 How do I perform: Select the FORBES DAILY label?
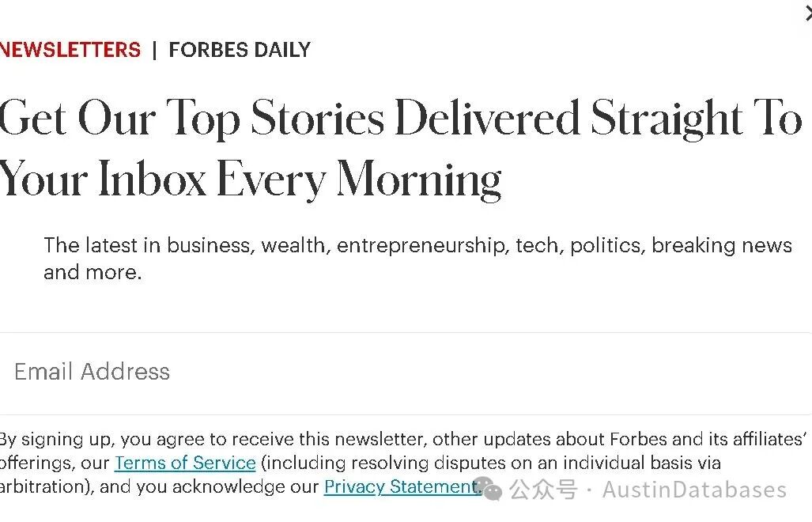240,50
